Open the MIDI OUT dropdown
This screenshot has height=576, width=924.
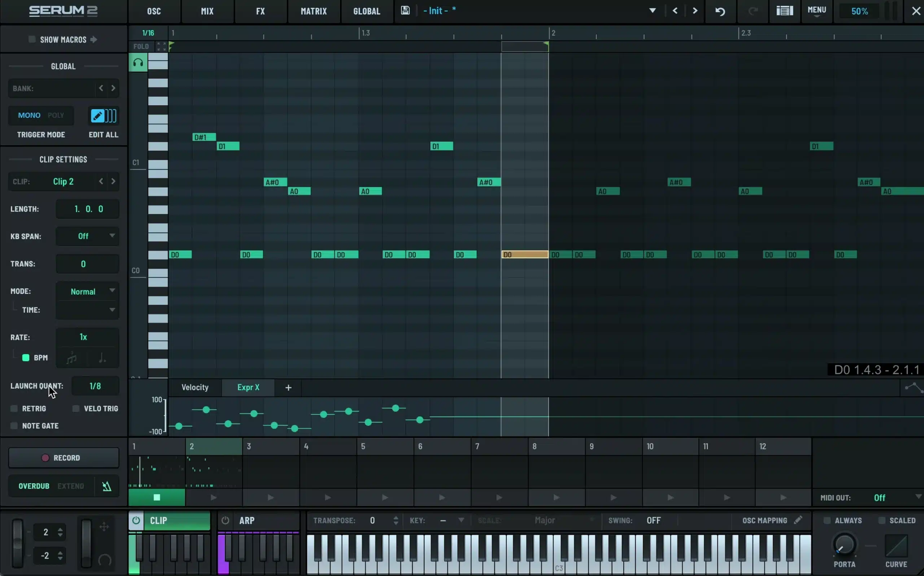pyautogui.click(x=897, y=498)
